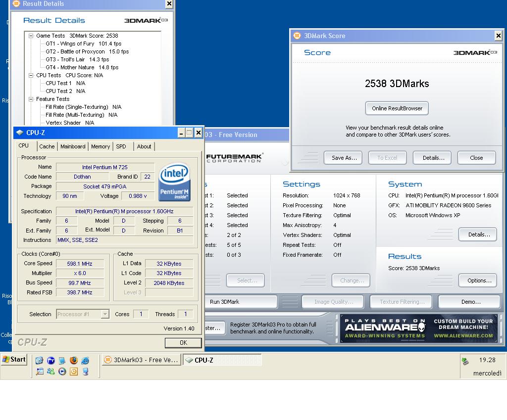Image resolution: width=507 pixels, height=420 pixels.
Task: Click the Demo button
Action: click(x=469, y=302)
